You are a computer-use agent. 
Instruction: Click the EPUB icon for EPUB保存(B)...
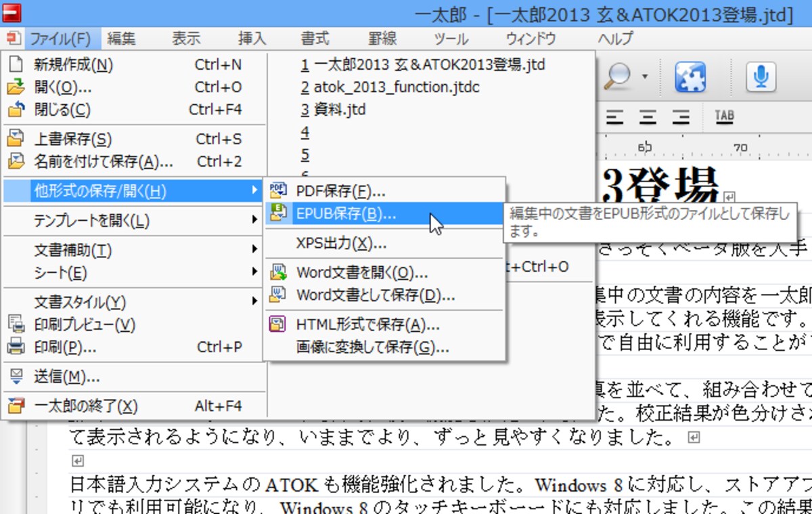278,213
